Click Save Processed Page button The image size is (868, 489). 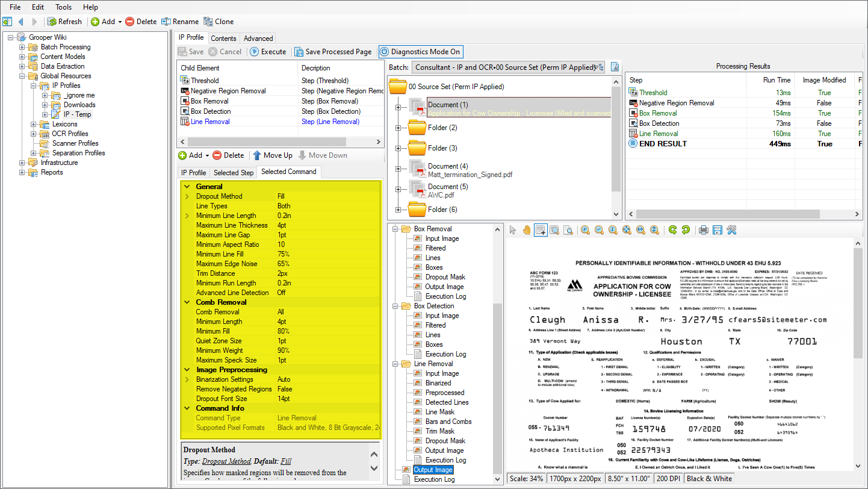click(333, 52)
